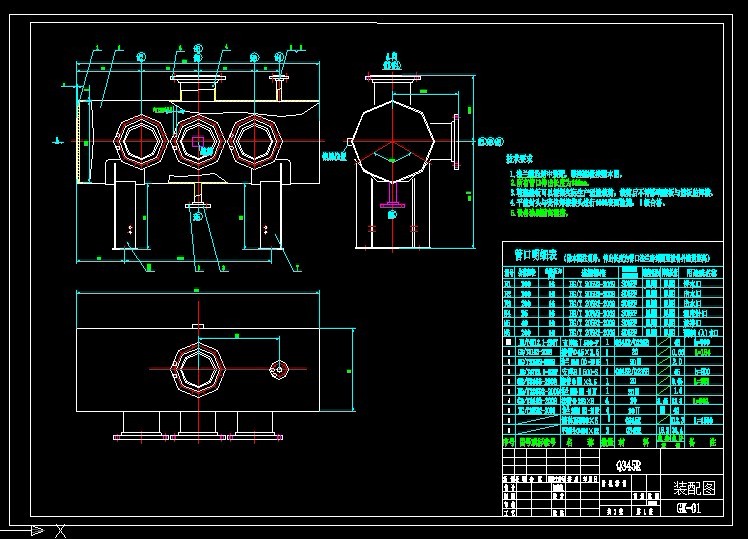Pick the left octagonal flange in front view
This screenshot has height=539, width=748.
pyautogui.click(x=141, y=141)
